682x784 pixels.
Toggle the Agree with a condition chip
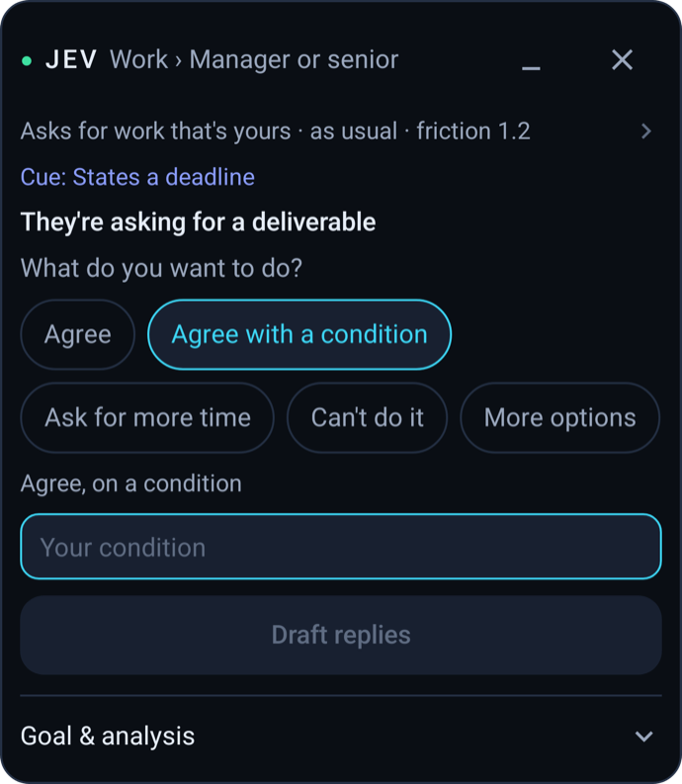click(x=299, y=334)
